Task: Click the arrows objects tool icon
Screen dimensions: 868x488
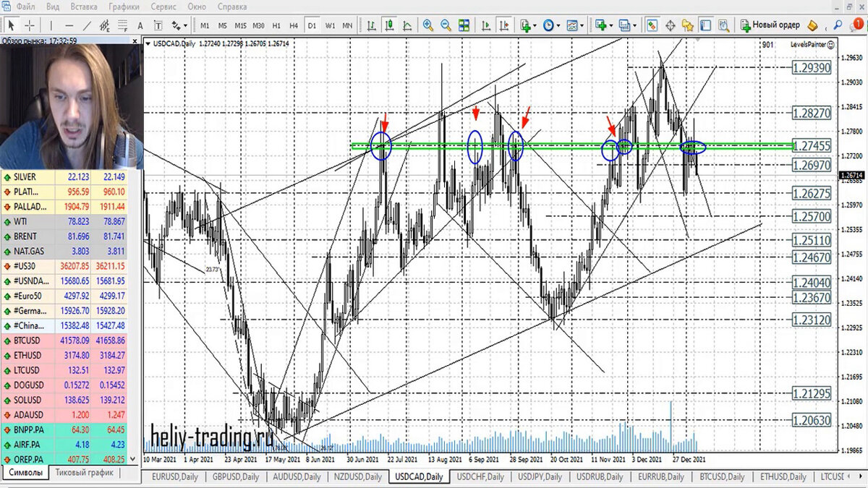Action: click(176, 25)
